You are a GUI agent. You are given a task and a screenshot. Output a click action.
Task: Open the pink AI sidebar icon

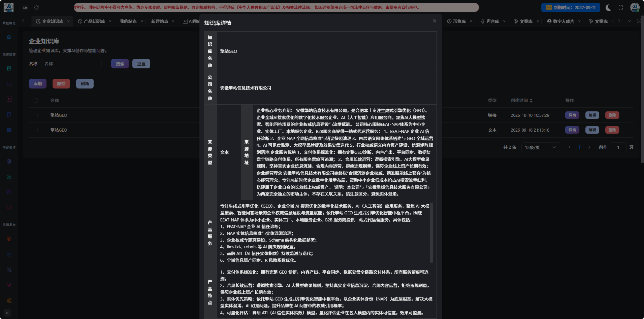tap(9, 99)
